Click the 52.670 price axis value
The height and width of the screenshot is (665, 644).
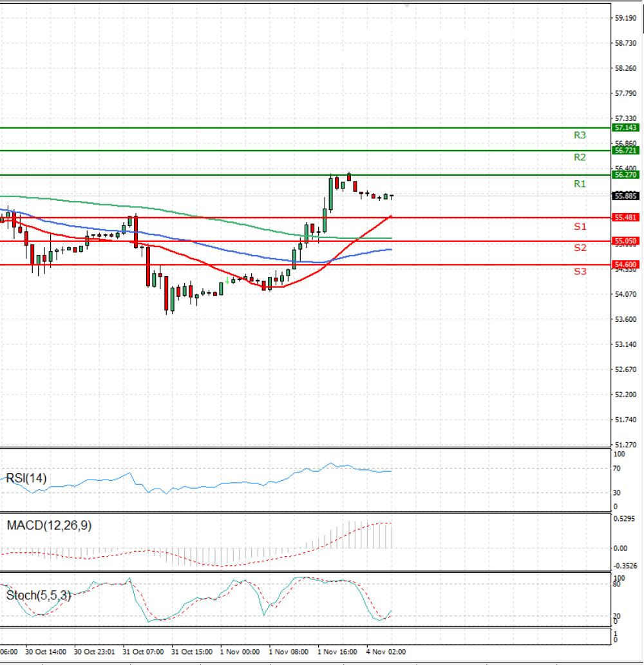pyautogui.click(x=626, y=370)
